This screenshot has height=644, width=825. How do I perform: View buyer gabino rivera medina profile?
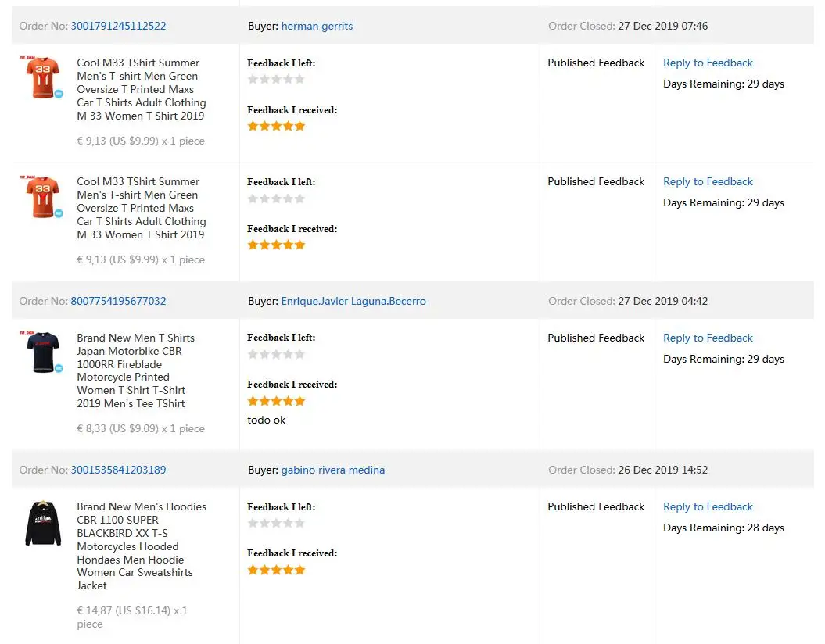point(333,470)
